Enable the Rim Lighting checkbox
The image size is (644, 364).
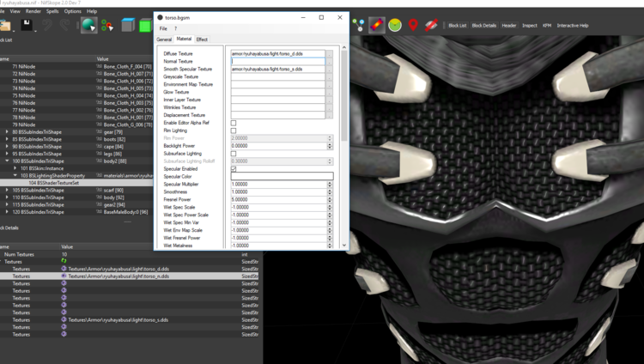(x=234, y=130)
